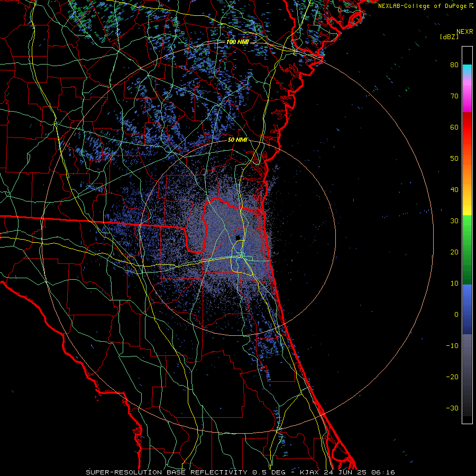This screenshot has height=476, width=476.
Task: Click the NEXR label above the color scale
Action: pyautogui.click(x=464, y=32)
